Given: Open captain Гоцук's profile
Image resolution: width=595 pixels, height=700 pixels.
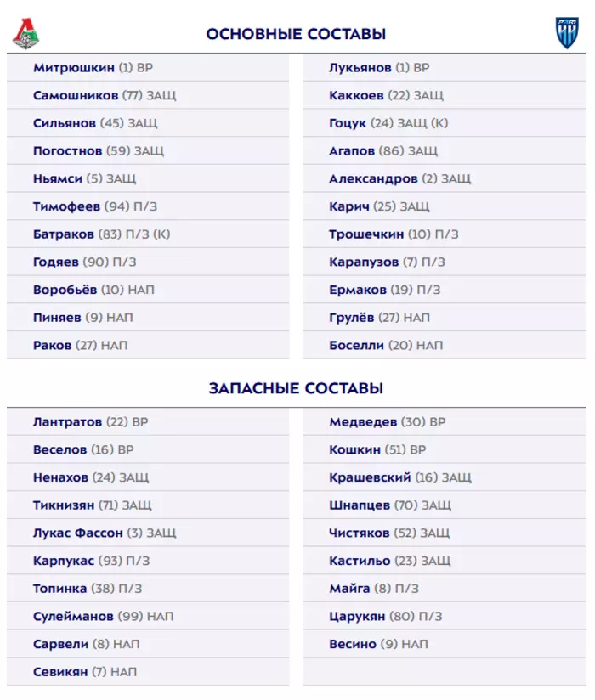Looking at the screenshot, I should (x=348, y=123).
